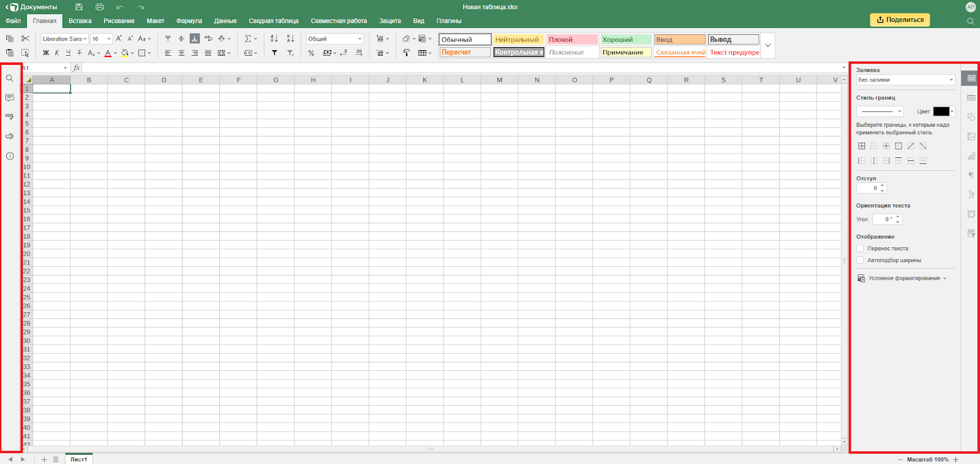Click the copy style paintbrush icon
980x464 pixels.
407,53
